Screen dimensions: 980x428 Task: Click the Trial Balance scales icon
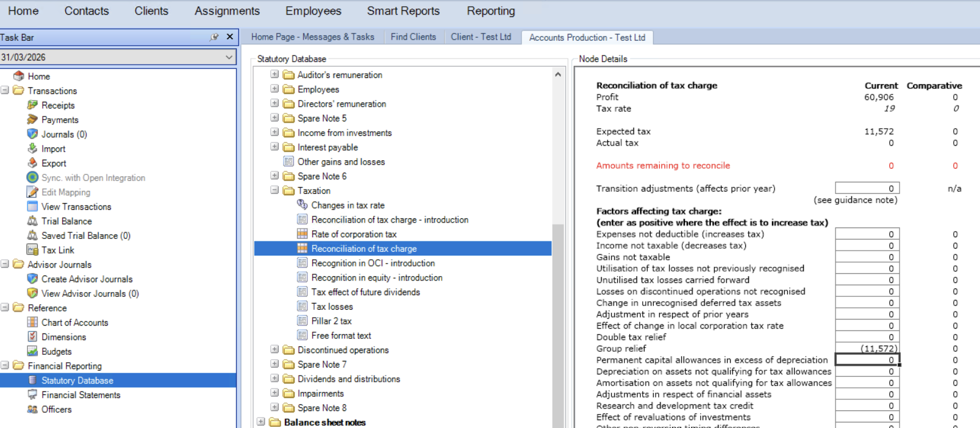(x=32, y=221)
